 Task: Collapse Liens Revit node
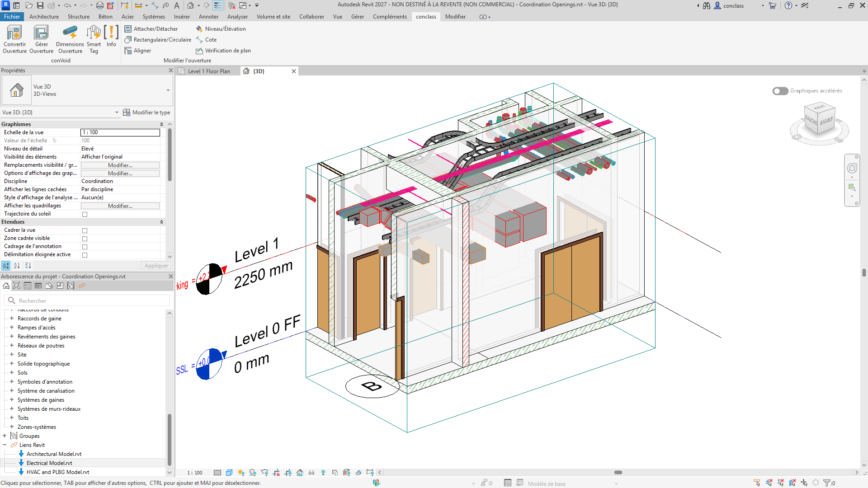[x=5, y=445]
